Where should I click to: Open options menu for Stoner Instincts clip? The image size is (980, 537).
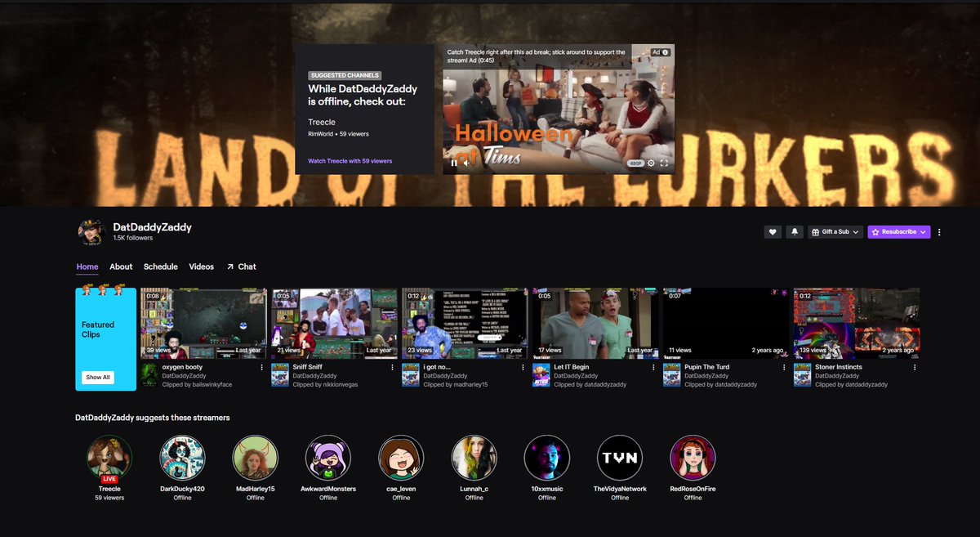(x=915, y=368)
